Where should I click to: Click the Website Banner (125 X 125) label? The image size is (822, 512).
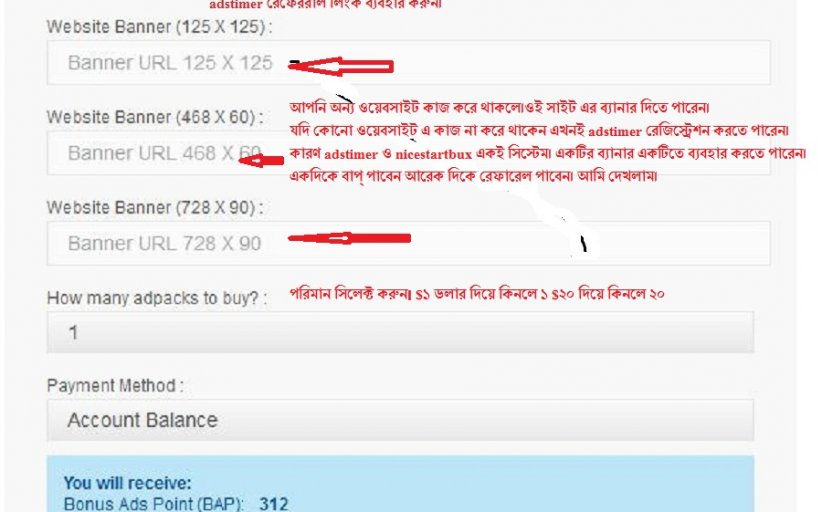[159, 27]
